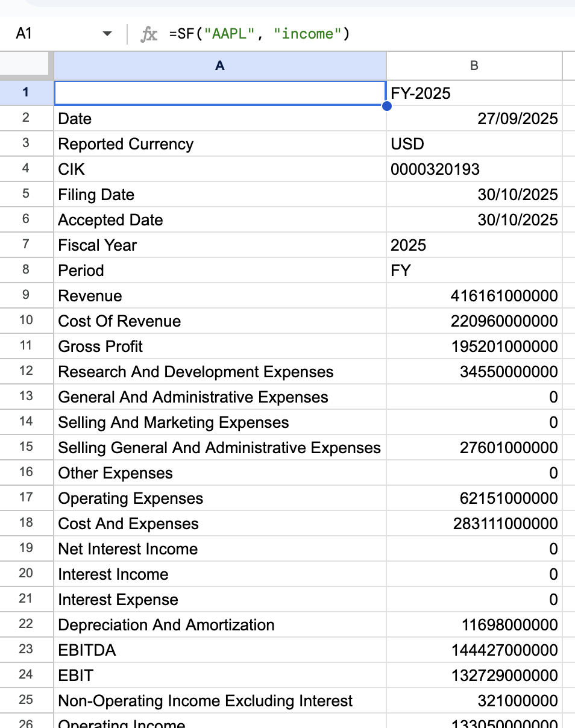Screen dimensions: 575x728
Task: Click the select-all corner box
Action: point(27,66)
